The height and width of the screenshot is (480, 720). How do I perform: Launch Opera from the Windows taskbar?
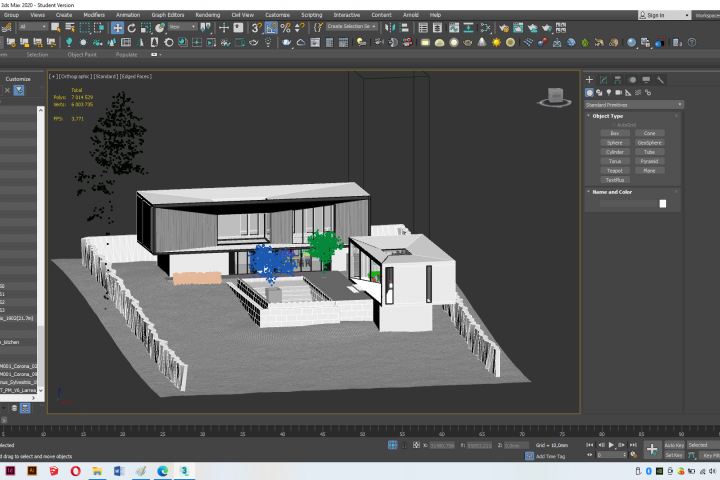[75, 471]
